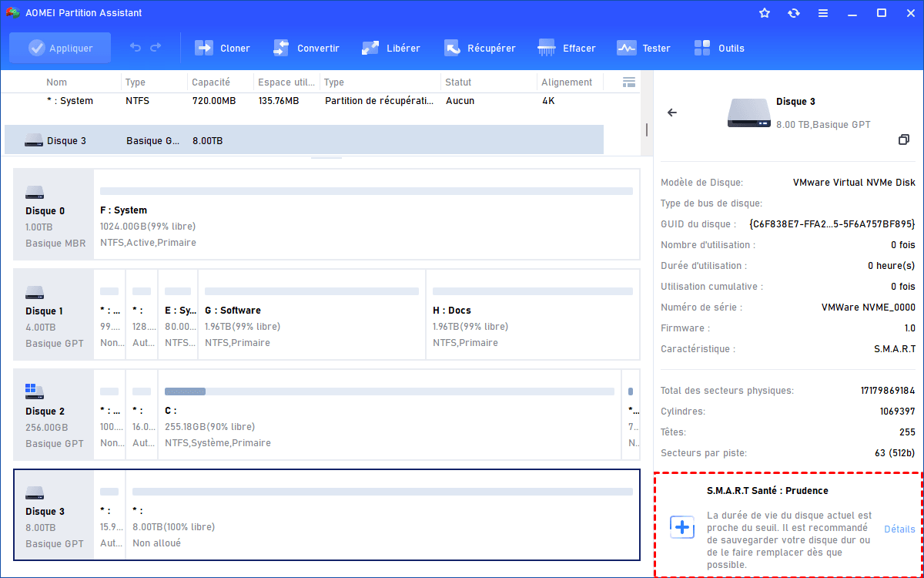This screenshot has width=924, height=578.
Task: Toggle the list view layout icon
Action: (628, 82)
